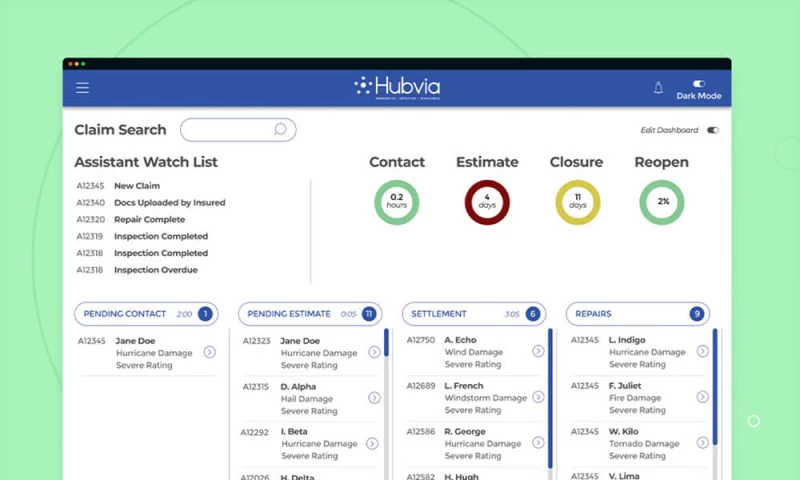Toggle Dark Mode switch
The image size is (800, 480).
click(x=698, y=84)
